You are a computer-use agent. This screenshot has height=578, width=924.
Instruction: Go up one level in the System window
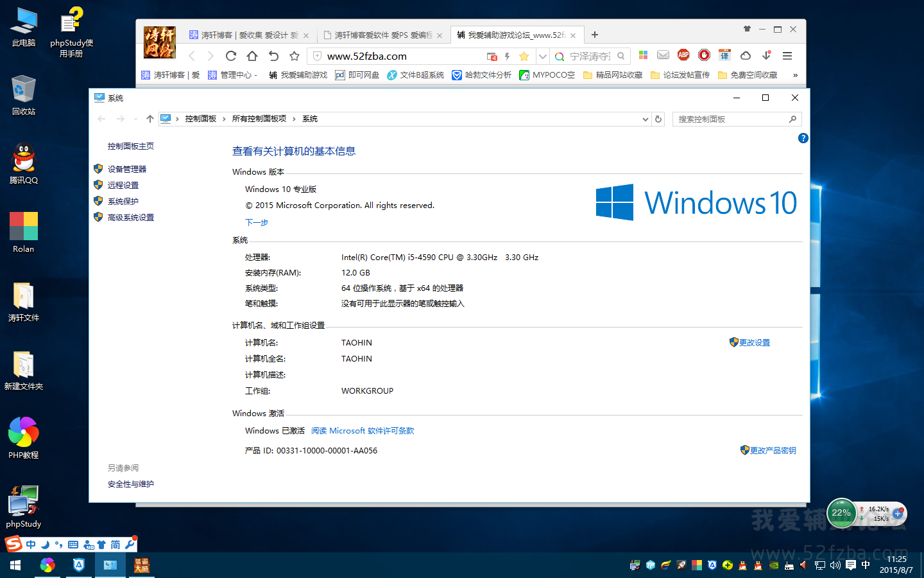point(150,119)
